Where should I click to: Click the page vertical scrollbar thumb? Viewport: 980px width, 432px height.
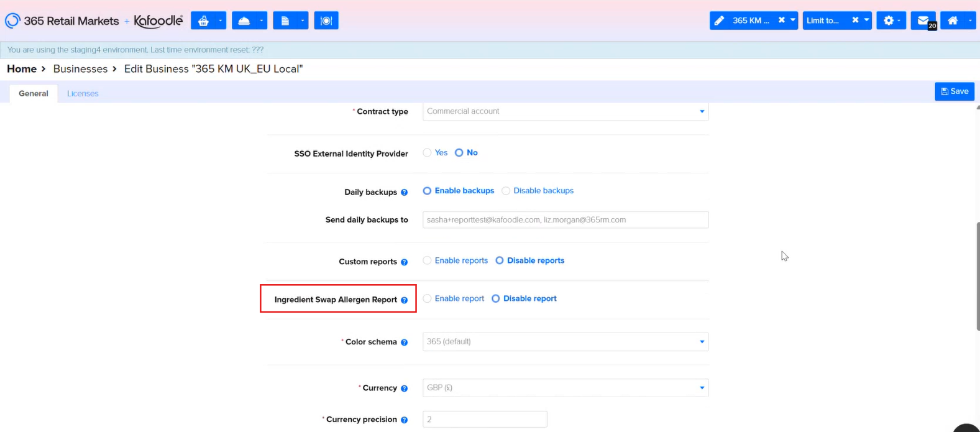pos(978,277)
